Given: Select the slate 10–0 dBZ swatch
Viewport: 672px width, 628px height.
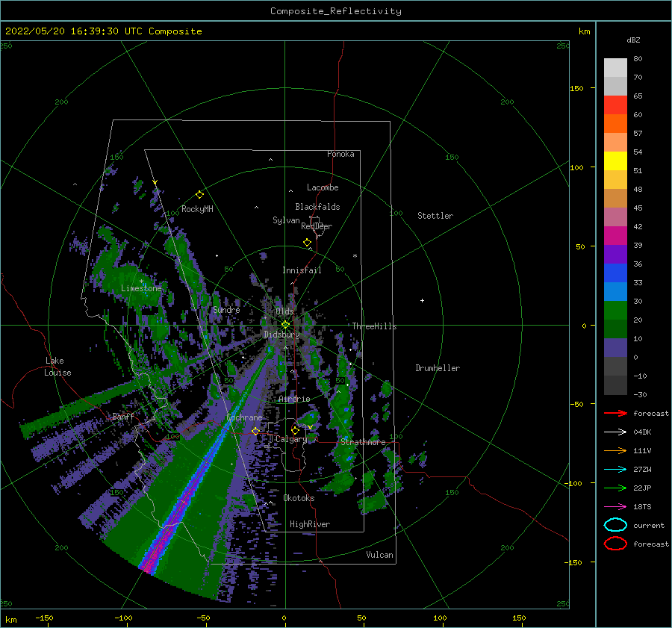Looking at the screenshot, I should point(615,348).
